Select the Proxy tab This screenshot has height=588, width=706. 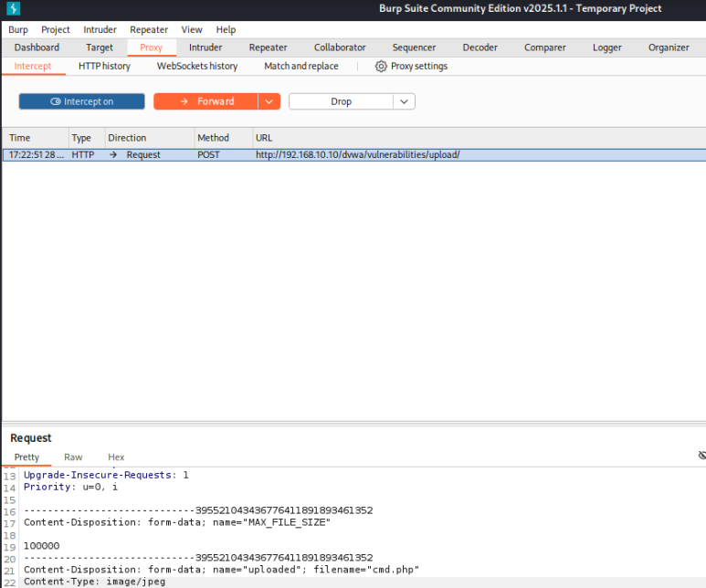tap(151, 47)
